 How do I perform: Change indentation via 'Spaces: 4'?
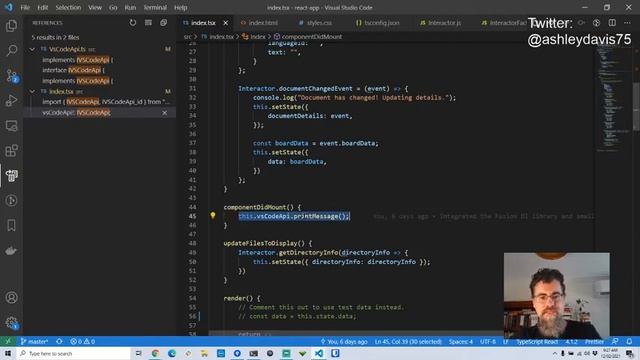pyautogui.click(x=461, y=341)
